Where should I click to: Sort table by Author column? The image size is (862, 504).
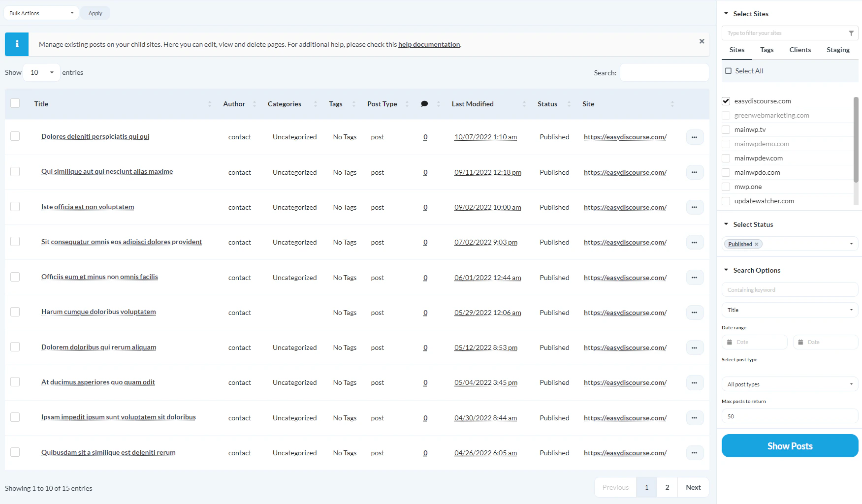[x=234, y=104]
